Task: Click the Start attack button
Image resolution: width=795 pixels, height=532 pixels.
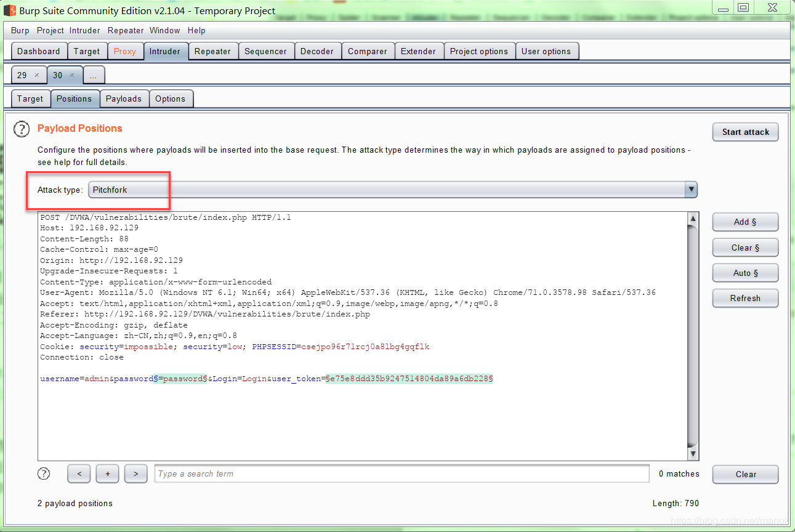Action: point(746,132)
